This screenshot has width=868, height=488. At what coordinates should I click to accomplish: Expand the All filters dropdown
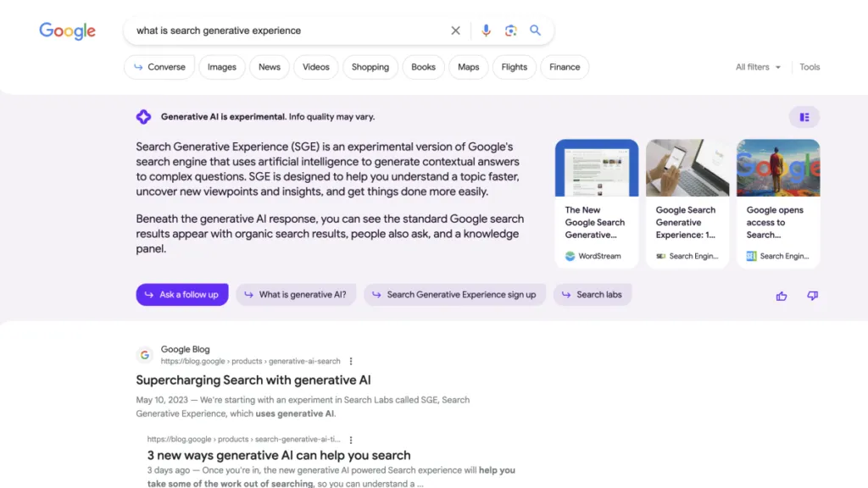758,67
